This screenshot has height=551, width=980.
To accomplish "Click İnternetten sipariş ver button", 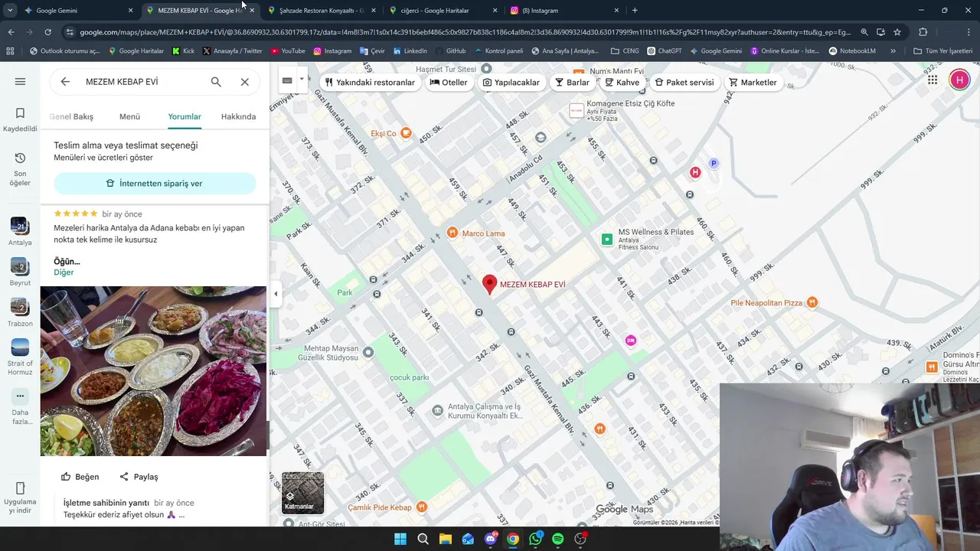I will [x=155, y=184].
